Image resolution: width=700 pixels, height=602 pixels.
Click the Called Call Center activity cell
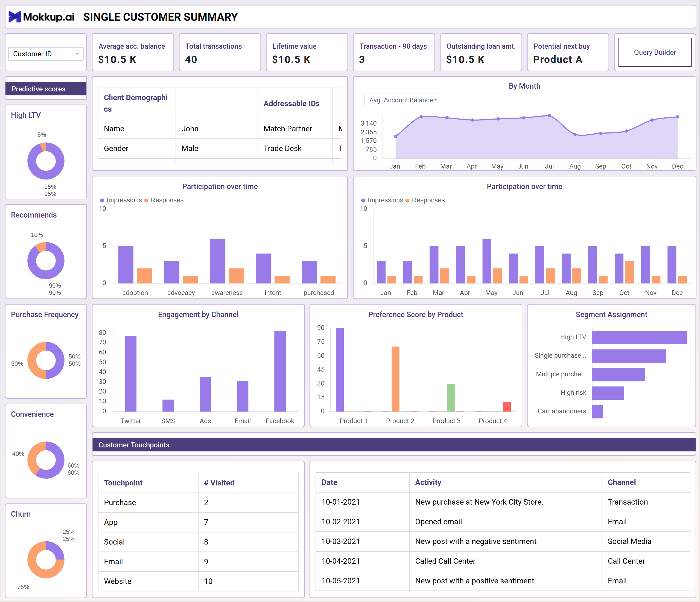[505, 561]
